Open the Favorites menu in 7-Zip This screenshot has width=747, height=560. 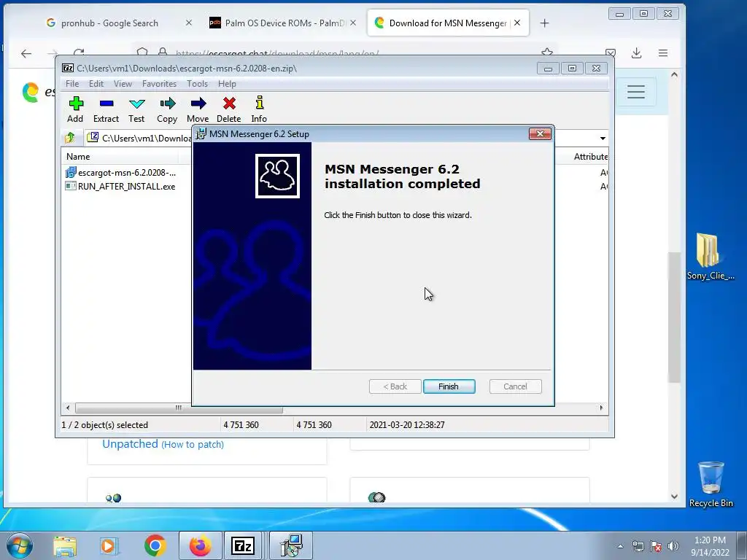click(160, 84)
